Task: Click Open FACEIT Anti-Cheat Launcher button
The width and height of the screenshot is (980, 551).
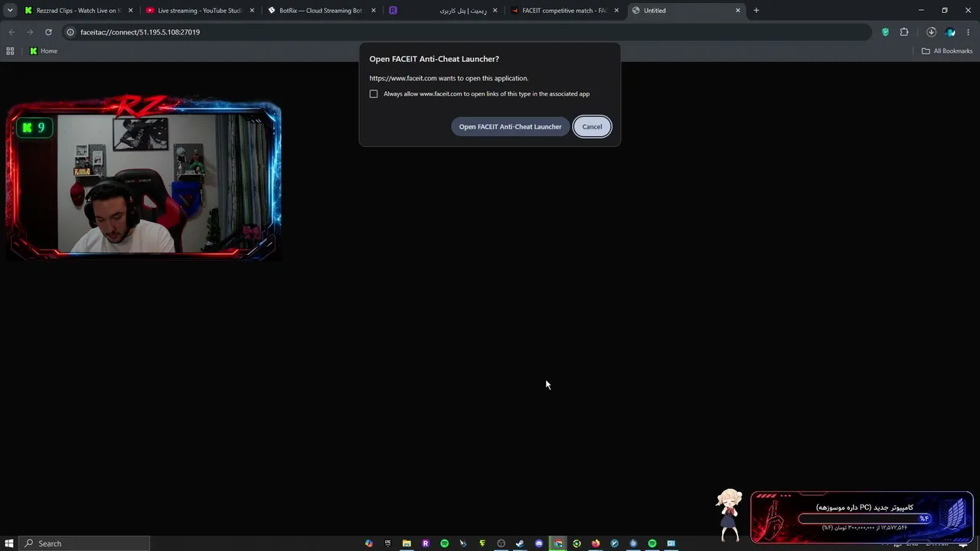Action: coord(510,127)
